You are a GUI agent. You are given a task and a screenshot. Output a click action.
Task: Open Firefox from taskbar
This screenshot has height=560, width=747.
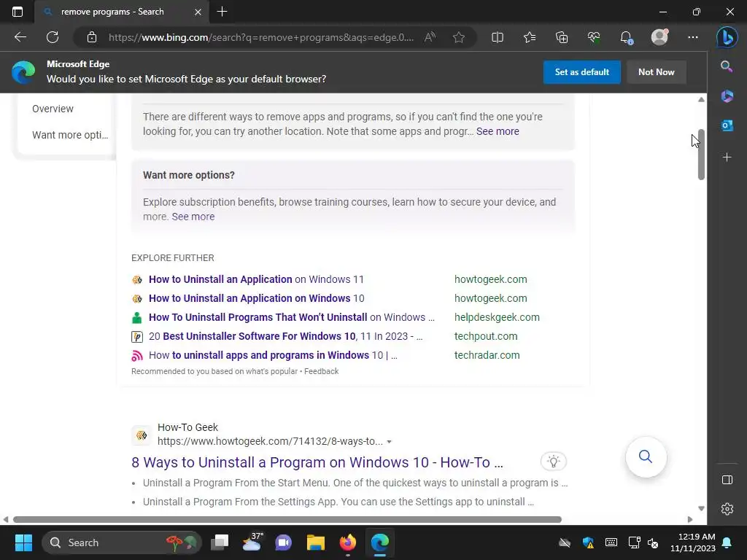click(348, 542)
